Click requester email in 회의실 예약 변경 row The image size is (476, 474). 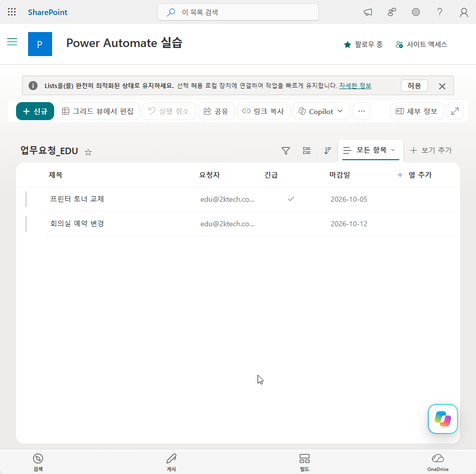point(227,224)
